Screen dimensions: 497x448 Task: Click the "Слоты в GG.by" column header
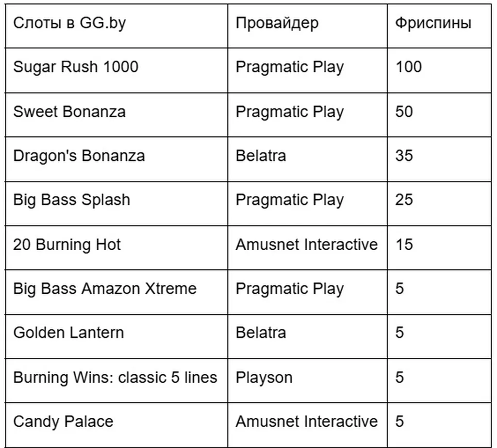tap(69, 23)
